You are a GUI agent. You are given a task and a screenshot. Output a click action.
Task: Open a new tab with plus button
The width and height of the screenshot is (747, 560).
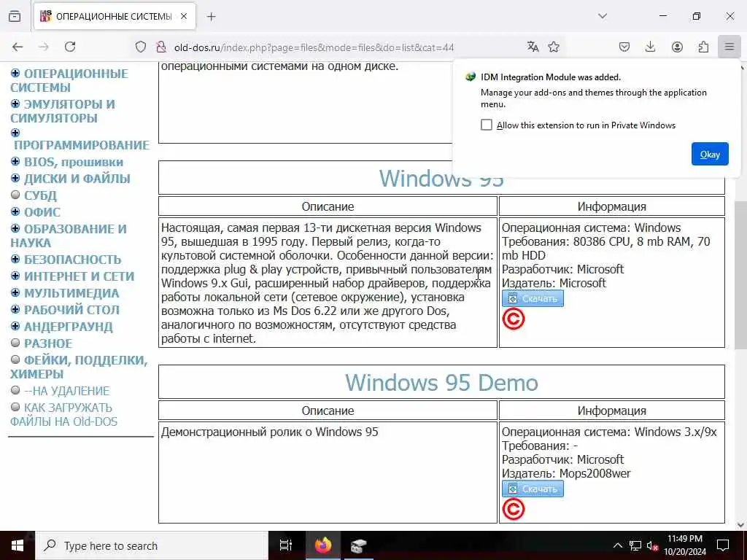[211, 17]
